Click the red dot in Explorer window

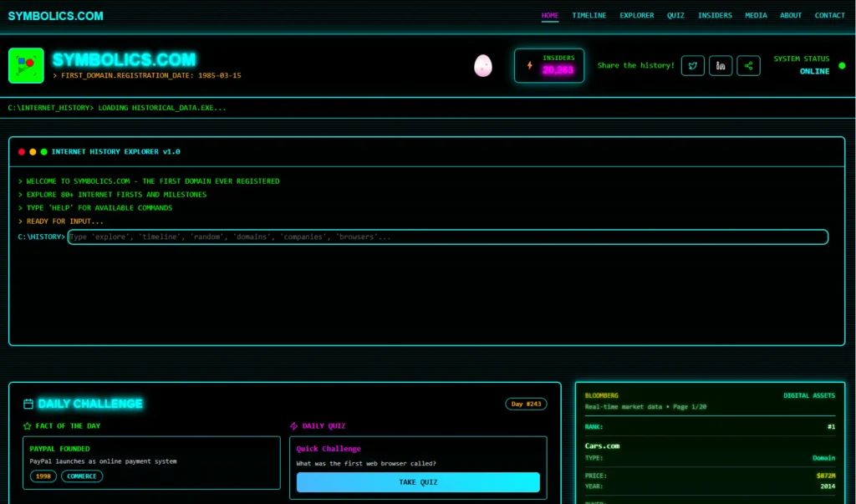(21, 152)
